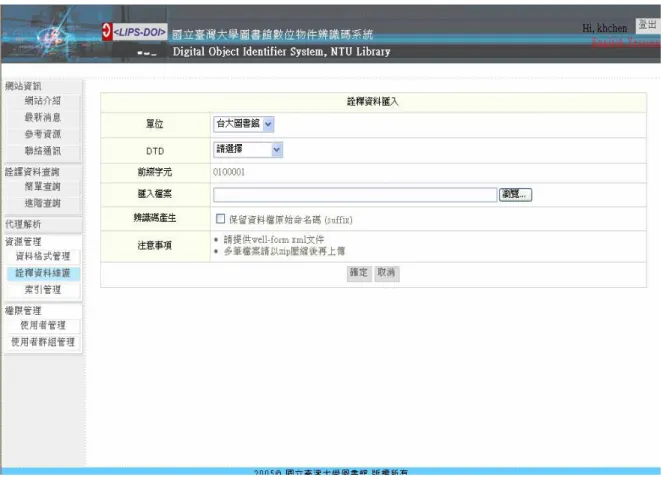Image resolution: width=663 pixels, height=477 pixels.
Task: Open 最新消息 in the sidebar
Action: pyautogui.click(x=43, y=117)
